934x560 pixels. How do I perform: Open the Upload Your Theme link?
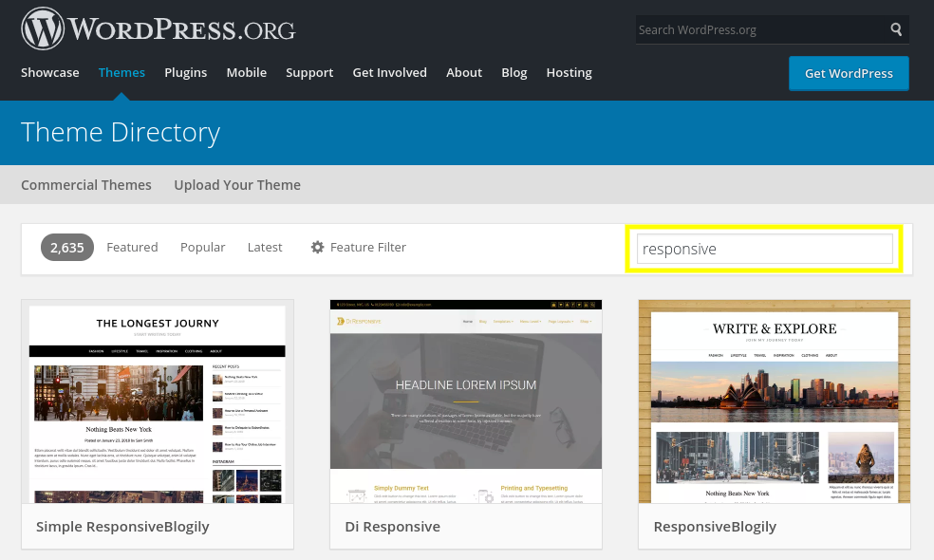coord(237,185)
